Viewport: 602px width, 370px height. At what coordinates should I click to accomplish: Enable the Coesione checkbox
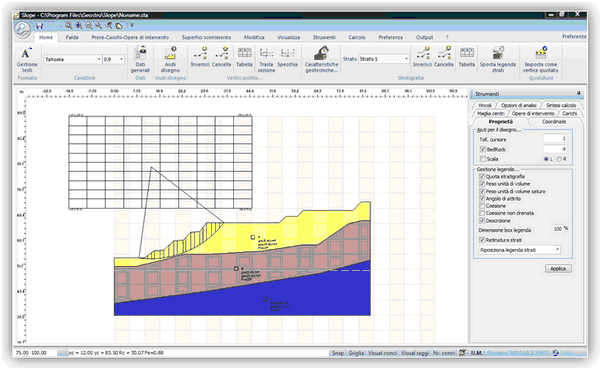[482, 206]
